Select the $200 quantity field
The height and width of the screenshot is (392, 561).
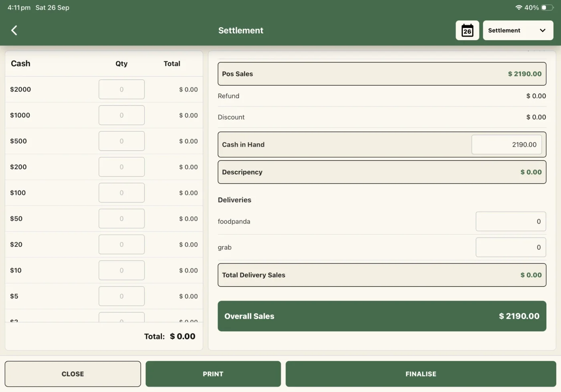[121, 167]
